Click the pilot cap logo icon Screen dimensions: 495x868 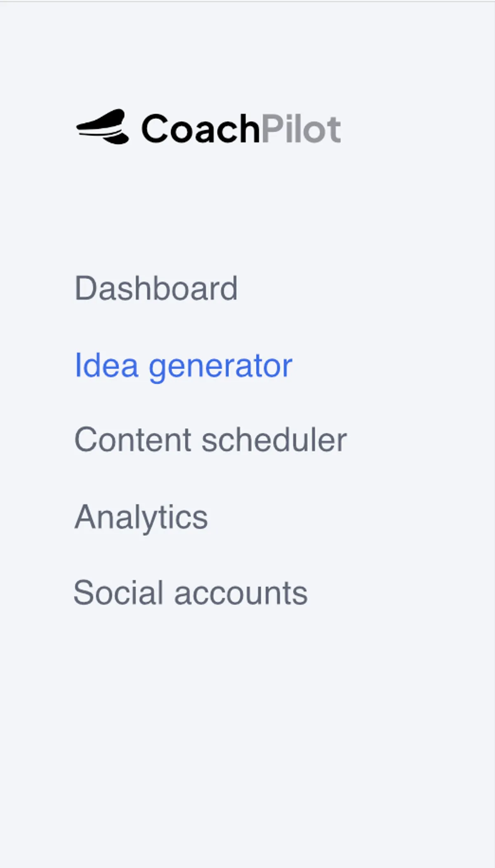[x=103, y=127]
